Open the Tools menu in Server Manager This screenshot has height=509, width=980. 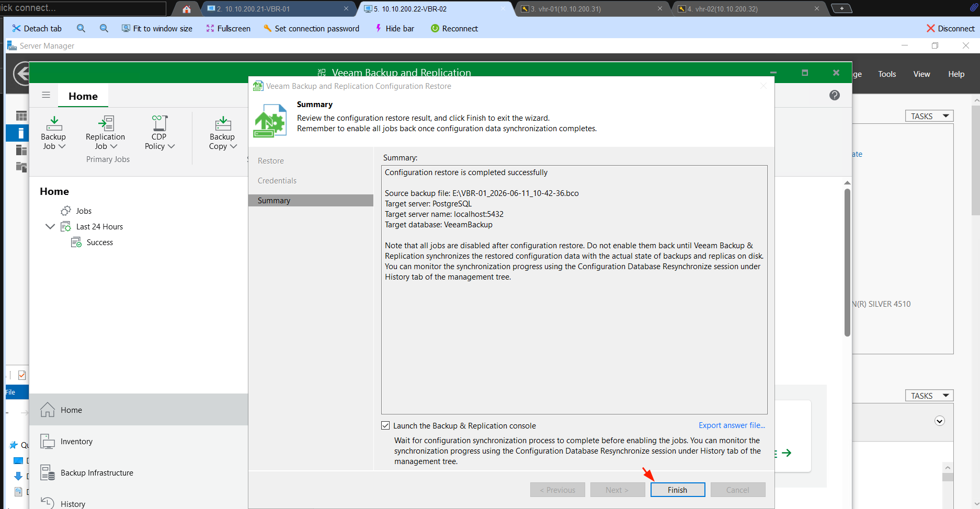(887, 74)
